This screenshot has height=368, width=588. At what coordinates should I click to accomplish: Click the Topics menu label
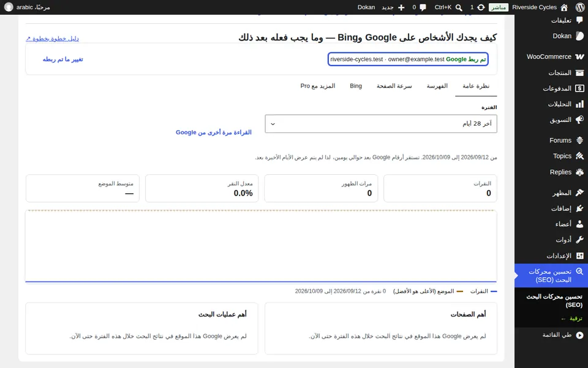pyautogui.click(x=562, y=156)
